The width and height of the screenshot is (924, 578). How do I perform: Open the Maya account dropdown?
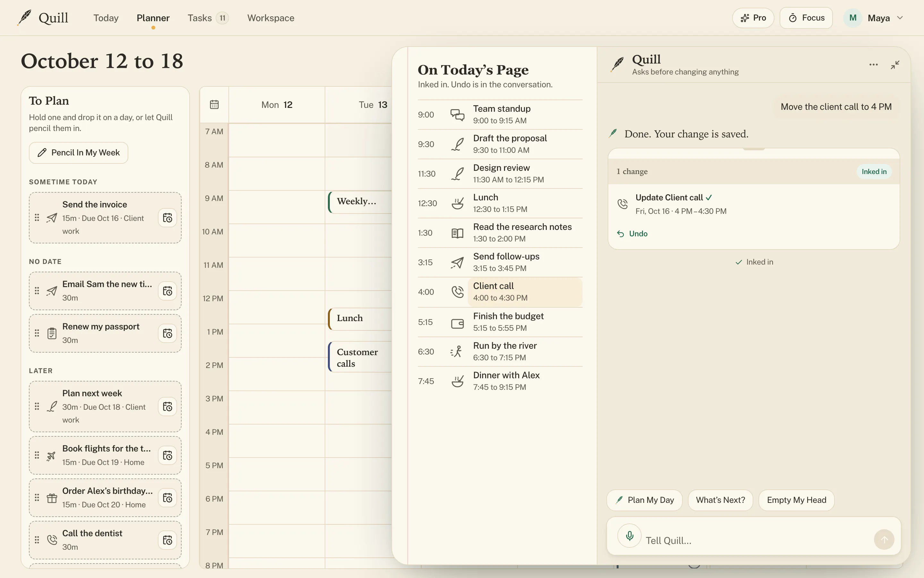[x=874, y=18]
